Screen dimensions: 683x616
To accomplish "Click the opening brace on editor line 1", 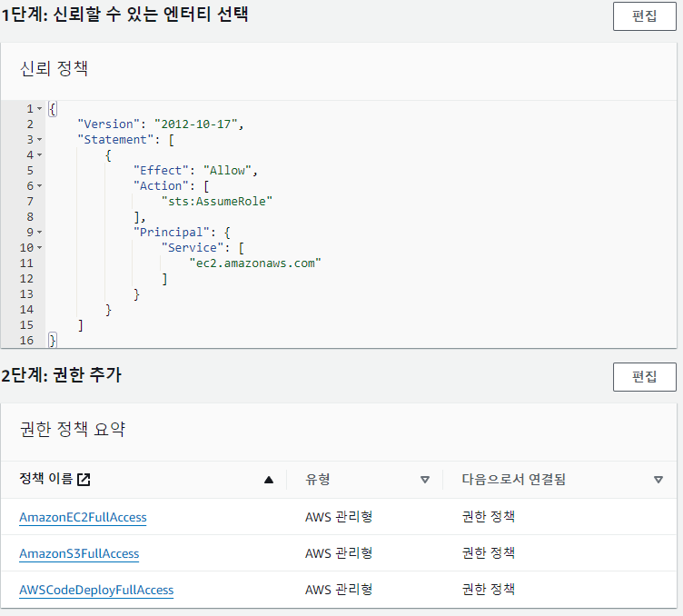I will pos(53,108).
